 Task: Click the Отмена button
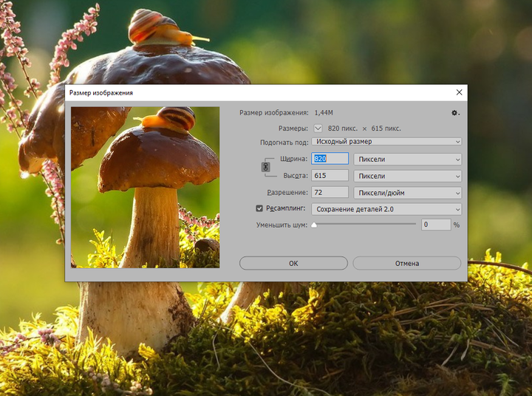pyautogui.click(x=407, y=263)
